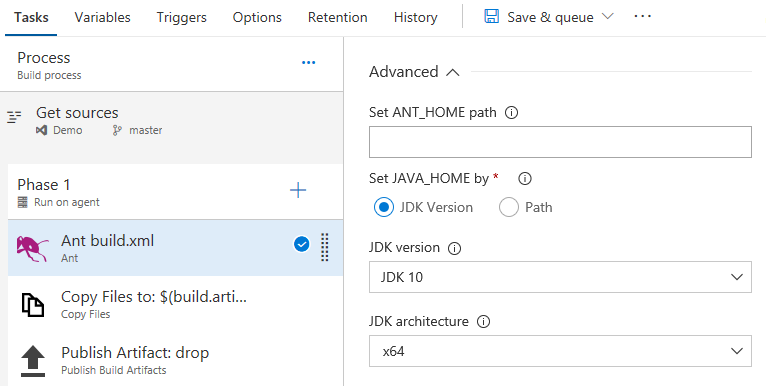
Task: Toggle the Ant build.xml blue checkmark
Action: click(x=301, y=244)
